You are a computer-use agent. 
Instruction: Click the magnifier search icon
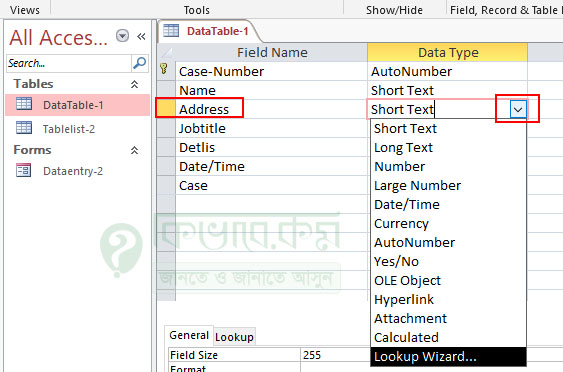point(140,63)
